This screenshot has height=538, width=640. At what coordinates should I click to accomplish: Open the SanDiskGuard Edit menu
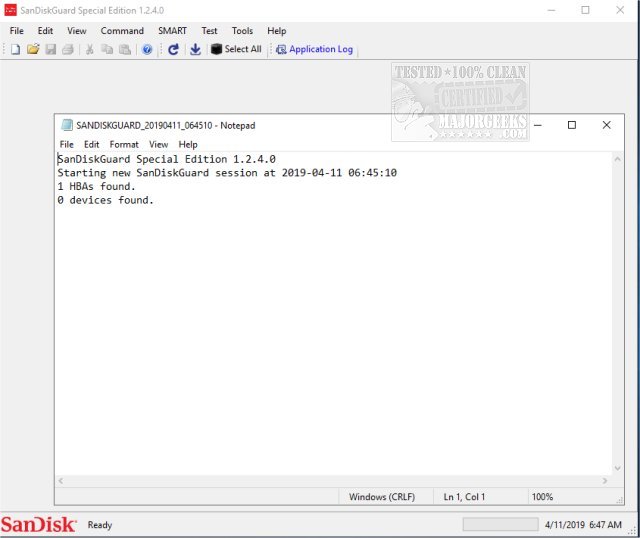click(45, 31)
